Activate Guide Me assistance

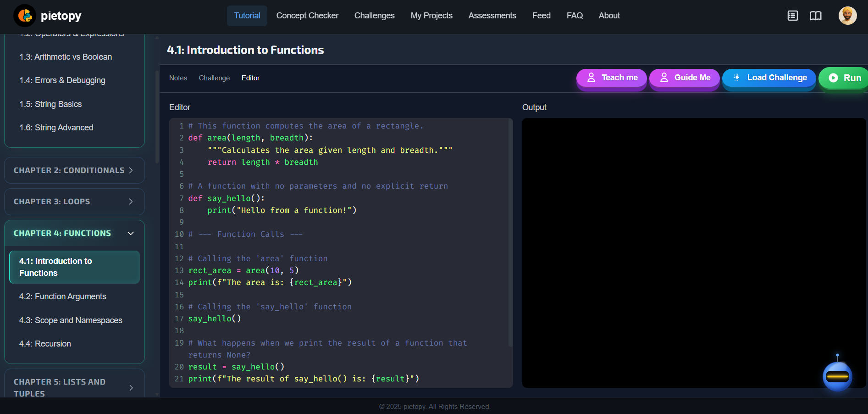click(684, 78)
